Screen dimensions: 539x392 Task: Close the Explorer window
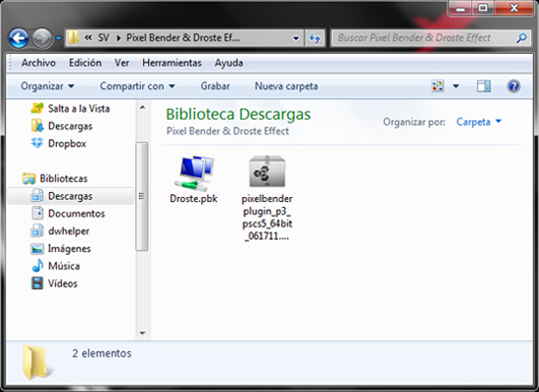514,8
